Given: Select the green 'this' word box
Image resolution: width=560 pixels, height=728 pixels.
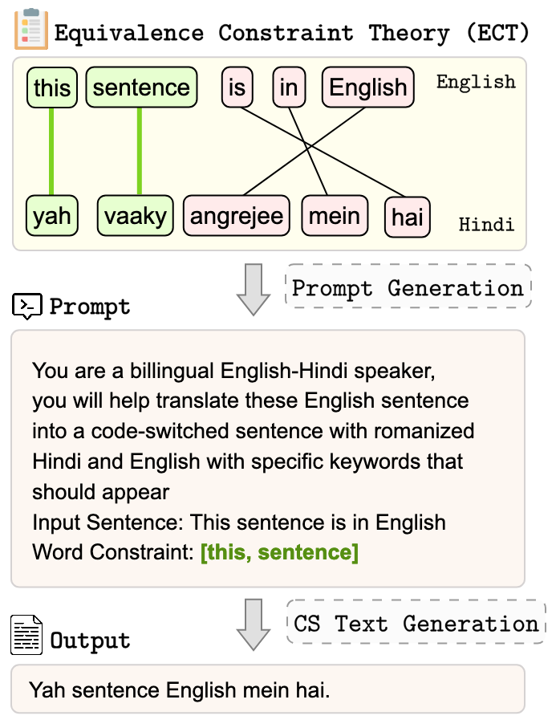Looking at the screenshot, I should [52, 87].
